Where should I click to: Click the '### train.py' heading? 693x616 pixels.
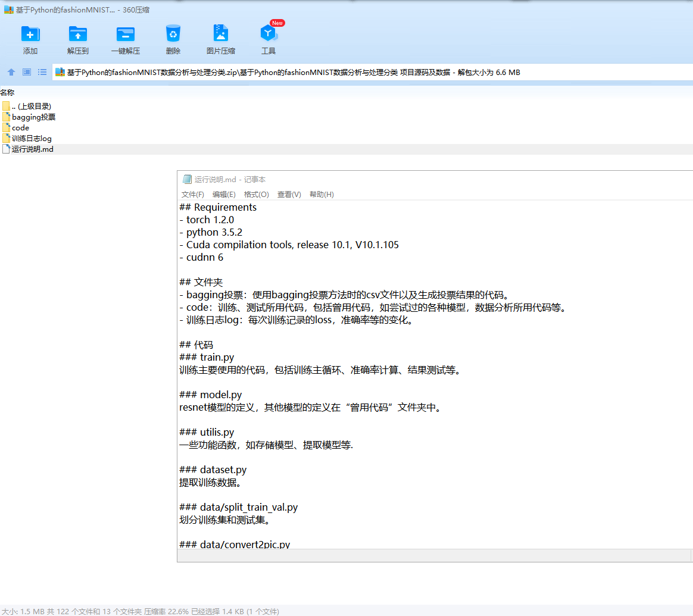click(x=207, y=357)
